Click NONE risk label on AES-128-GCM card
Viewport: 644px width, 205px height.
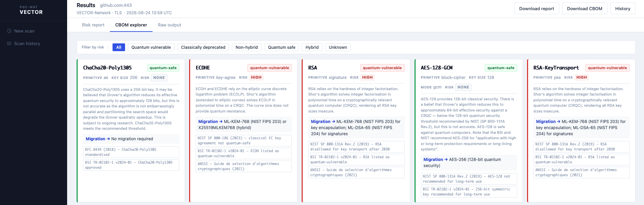(463, 87)
